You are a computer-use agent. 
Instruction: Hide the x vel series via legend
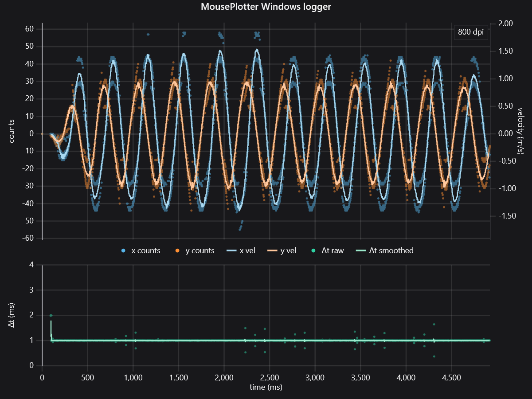coord(242,250)
